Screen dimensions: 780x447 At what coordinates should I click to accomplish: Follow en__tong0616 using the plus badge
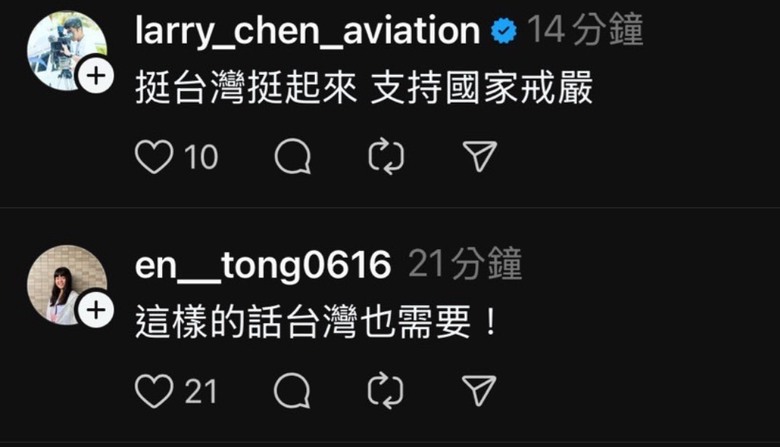(96, 310)
